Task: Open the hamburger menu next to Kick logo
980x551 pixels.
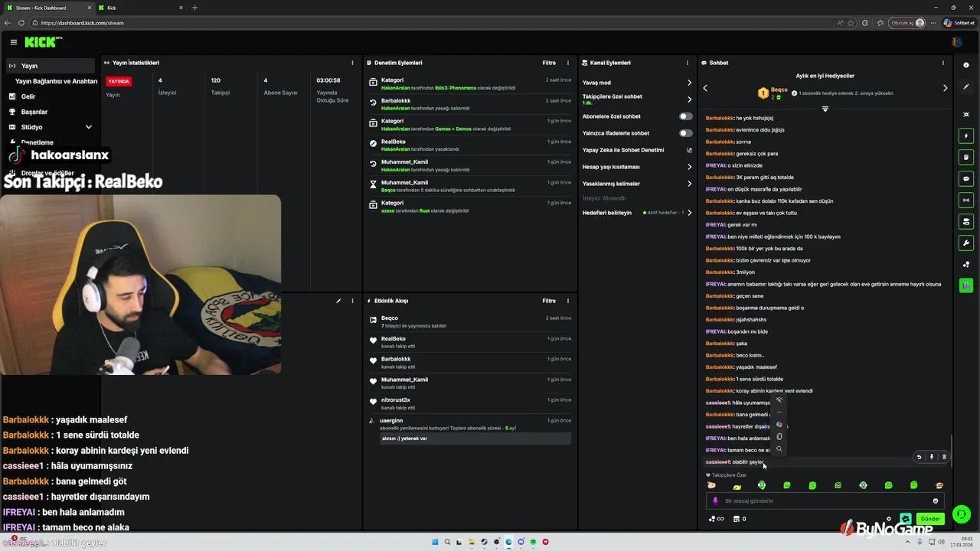Action: point(13,42)
